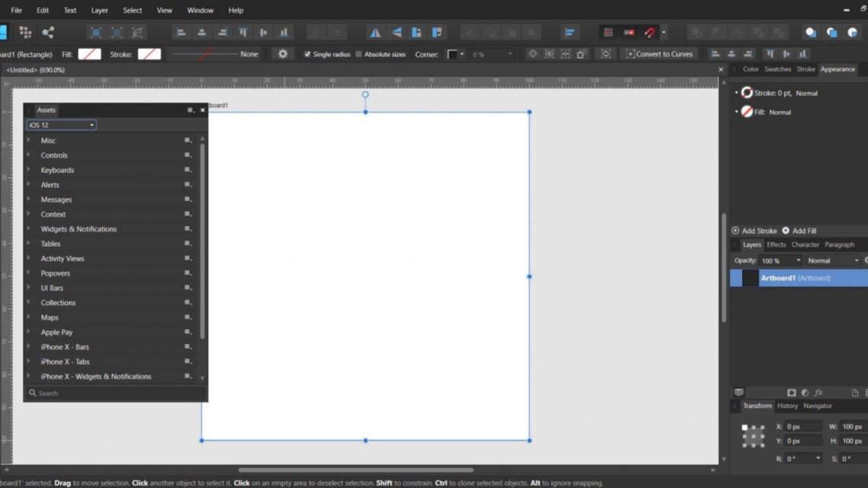This screenshot has height=488, width=868.
Task: Click the align bottom edges icon
Action: [x=284, y=32]
